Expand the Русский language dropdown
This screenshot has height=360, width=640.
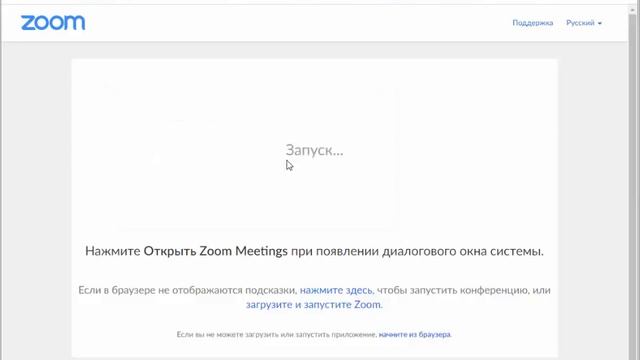coord(584,23)
